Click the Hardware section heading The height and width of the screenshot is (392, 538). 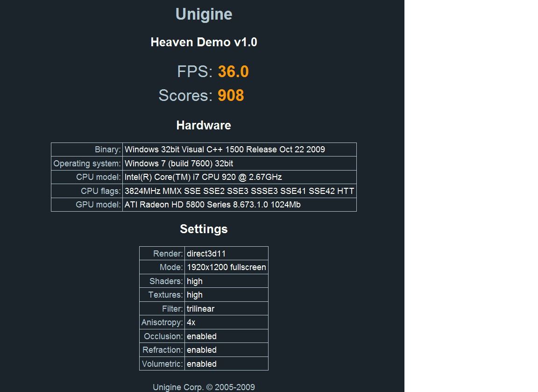click(204, 125)
